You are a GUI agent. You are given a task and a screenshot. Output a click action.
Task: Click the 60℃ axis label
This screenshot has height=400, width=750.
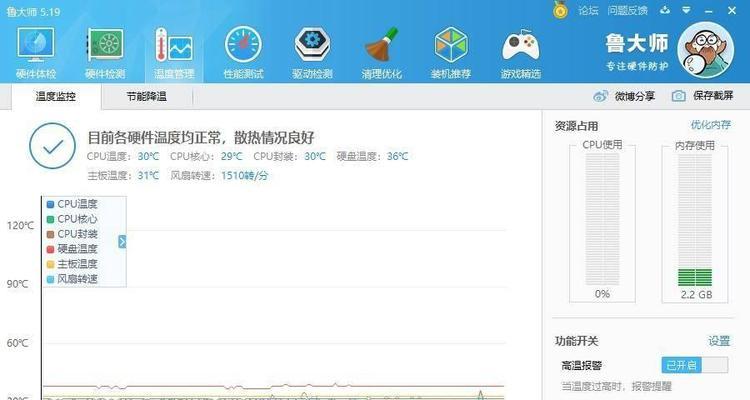[18, 343]
